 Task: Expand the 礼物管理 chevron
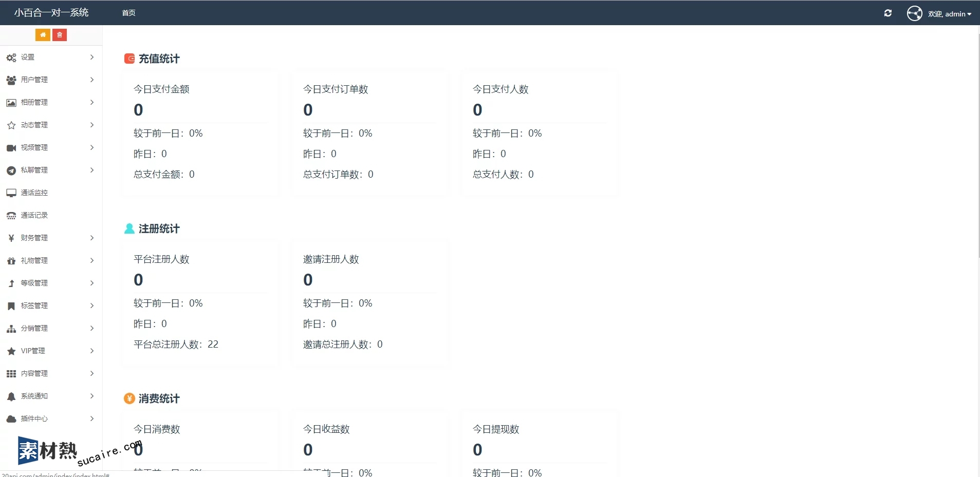point(92,260)
